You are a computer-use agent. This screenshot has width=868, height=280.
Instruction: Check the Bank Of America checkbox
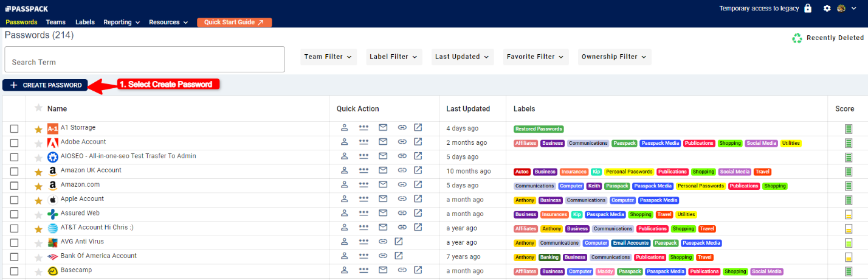[x=14, y=257]
